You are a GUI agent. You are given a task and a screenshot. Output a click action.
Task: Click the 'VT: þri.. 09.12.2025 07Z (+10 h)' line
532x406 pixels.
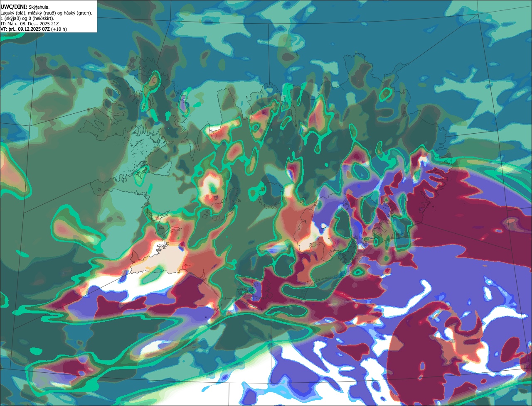pyautogui.click(x=34, y=29)
